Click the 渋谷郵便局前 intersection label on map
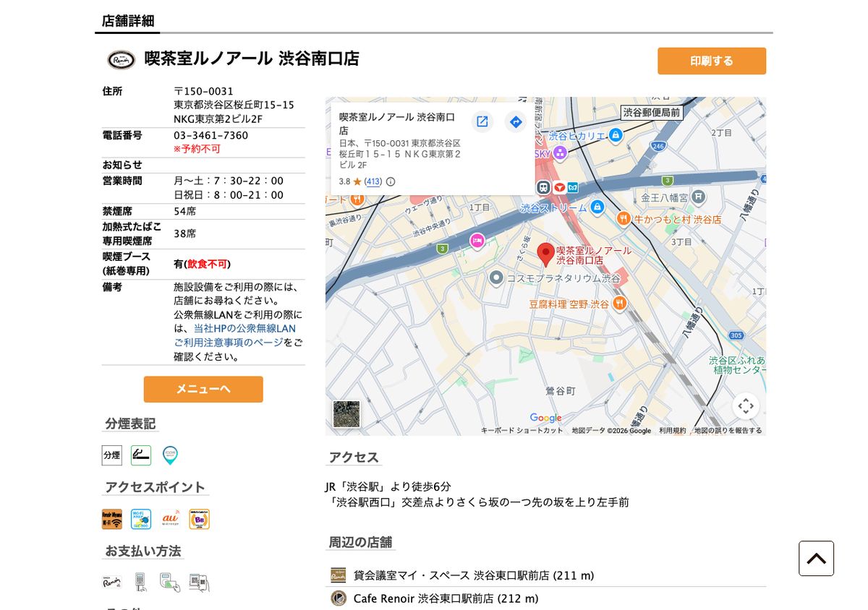This screenshot has height=610, width=868. [x=652, y=113]
